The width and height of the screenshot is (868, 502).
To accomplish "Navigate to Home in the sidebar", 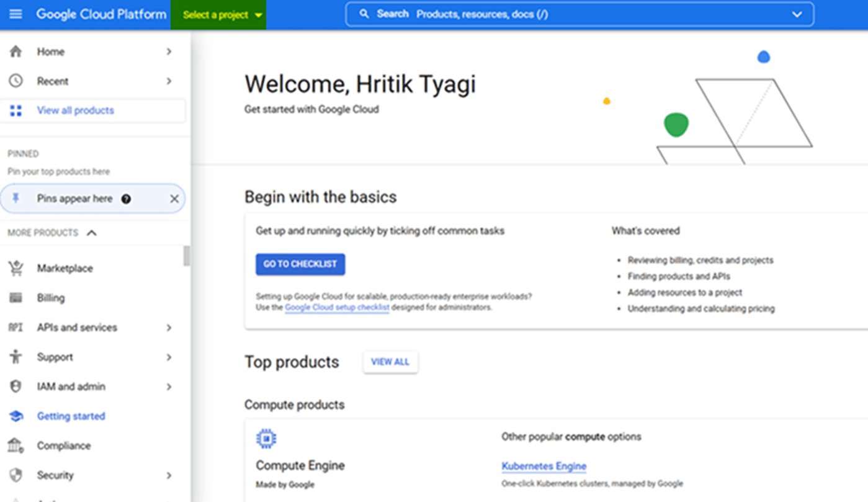I will pyautogui.click(x=51, y=52).
